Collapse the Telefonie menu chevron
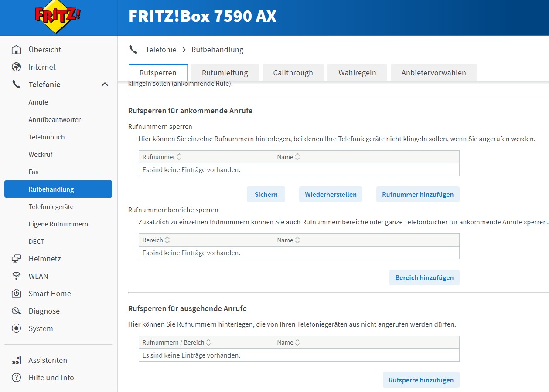The width and height of the screenshot is (549, 392). tap(105, 84)
